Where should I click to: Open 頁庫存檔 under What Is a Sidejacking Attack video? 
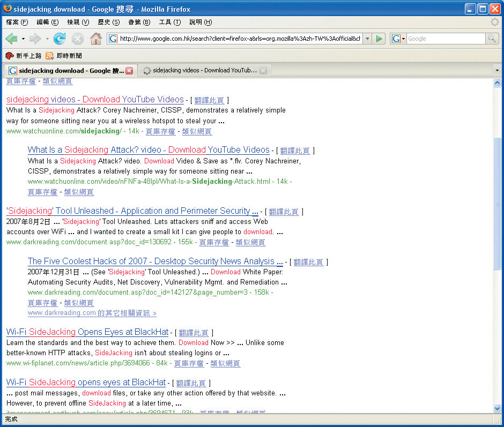tap(42, 192)
